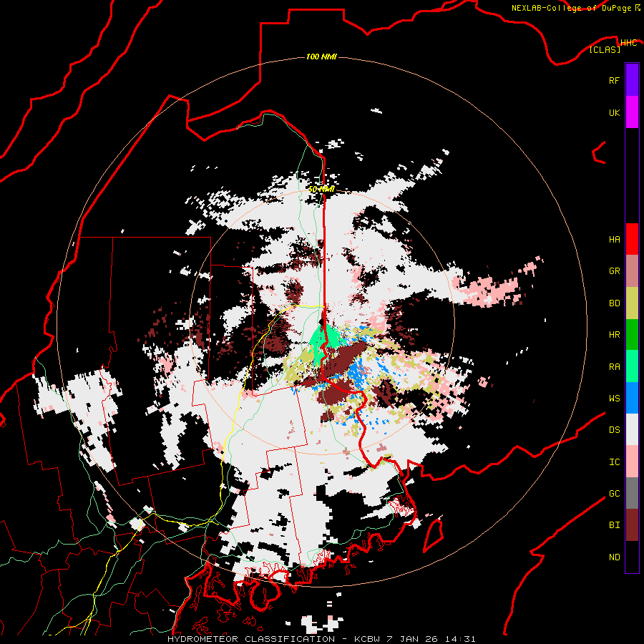644x644 pixels.
Task: Click the 'WS' legend label
Action: coord(614,399)
